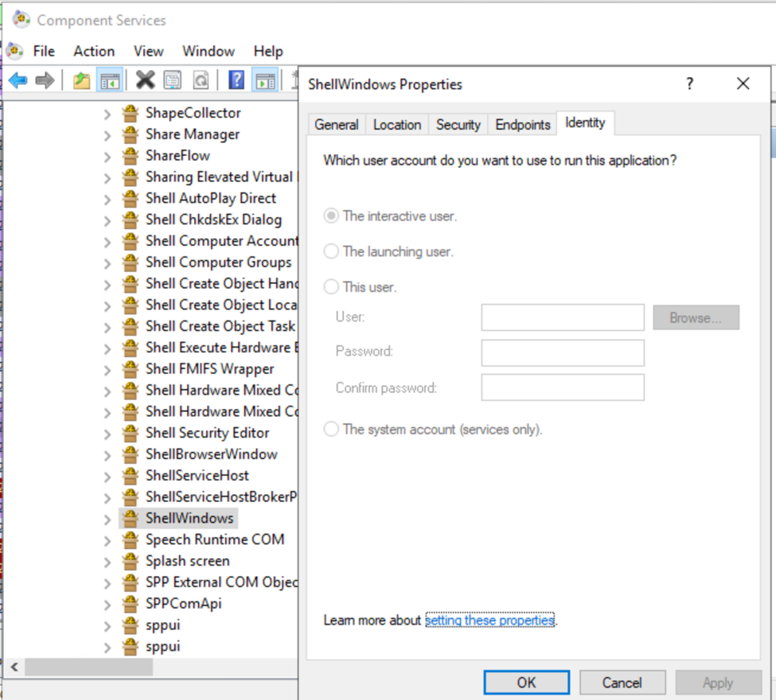Select This user radio button

point(331,286)
